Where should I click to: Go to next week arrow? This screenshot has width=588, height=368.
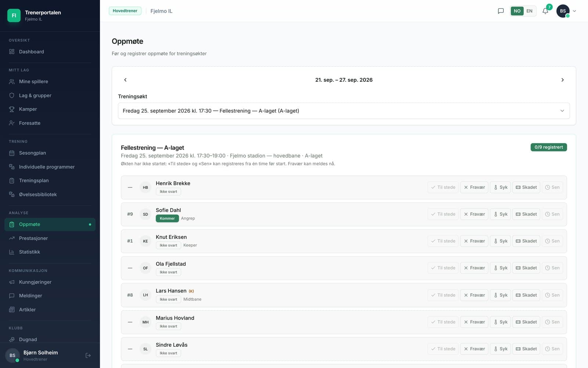click(x=562, y=80)
